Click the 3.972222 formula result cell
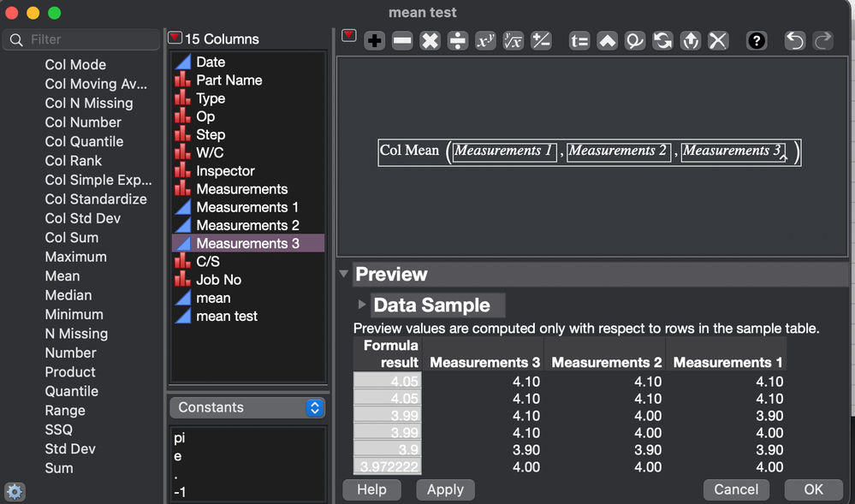Image resolution: width=855 pixels, height=504 pixels. pyautogui.click(x=387, y=467)
